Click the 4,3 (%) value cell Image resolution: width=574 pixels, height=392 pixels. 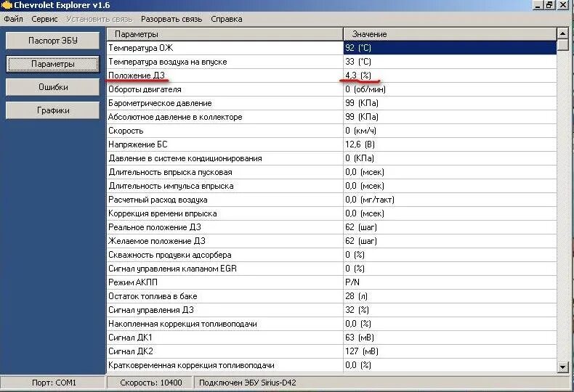[450, 75]
